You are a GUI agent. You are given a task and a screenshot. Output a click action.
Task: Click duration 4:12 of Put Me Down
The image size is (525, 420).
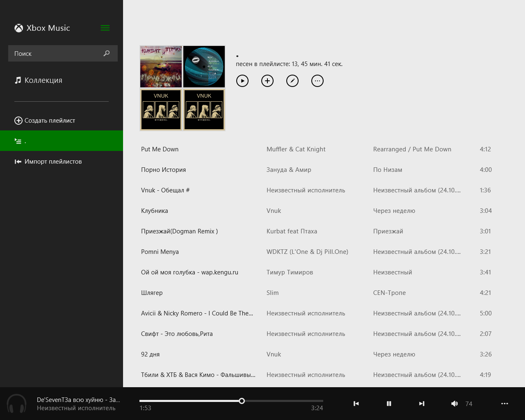(x=485, y=149)
